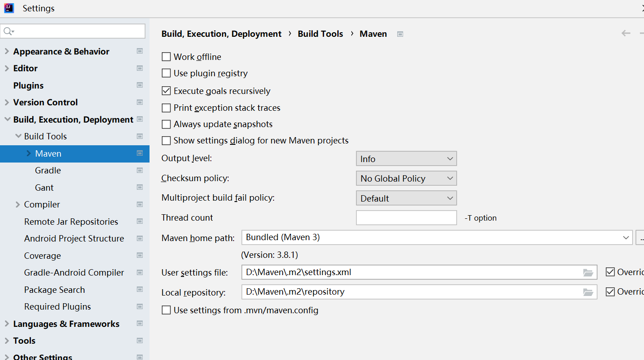Open Required Plugins settings
This screenshot has width=644, height=360.
[57, 306]
